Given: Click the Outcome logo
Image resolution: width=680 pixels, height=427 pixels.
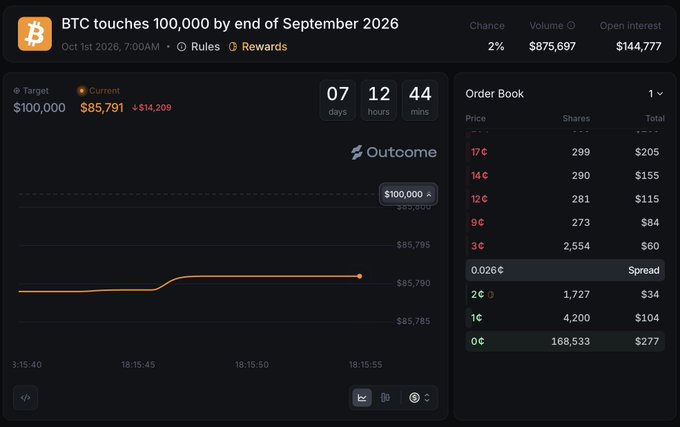Looking at the screenshot, I should [x=394, y=152].
